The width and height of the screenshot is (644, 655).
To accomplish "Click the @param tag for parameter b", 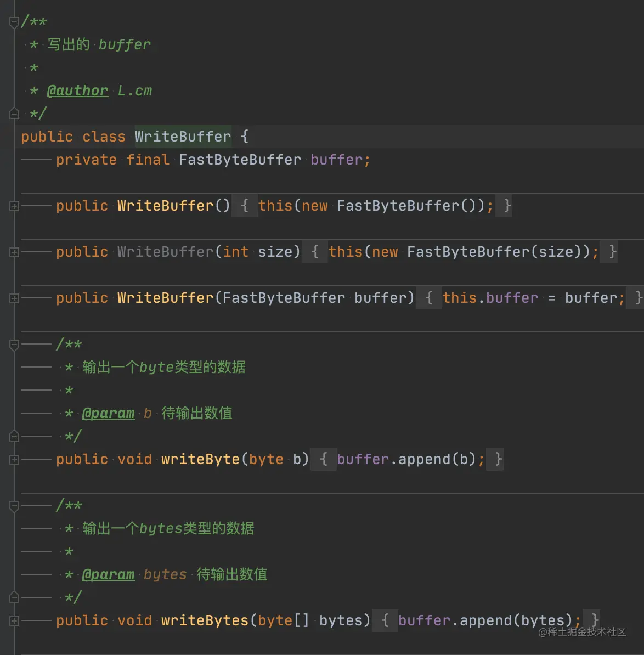I will 108,413.
